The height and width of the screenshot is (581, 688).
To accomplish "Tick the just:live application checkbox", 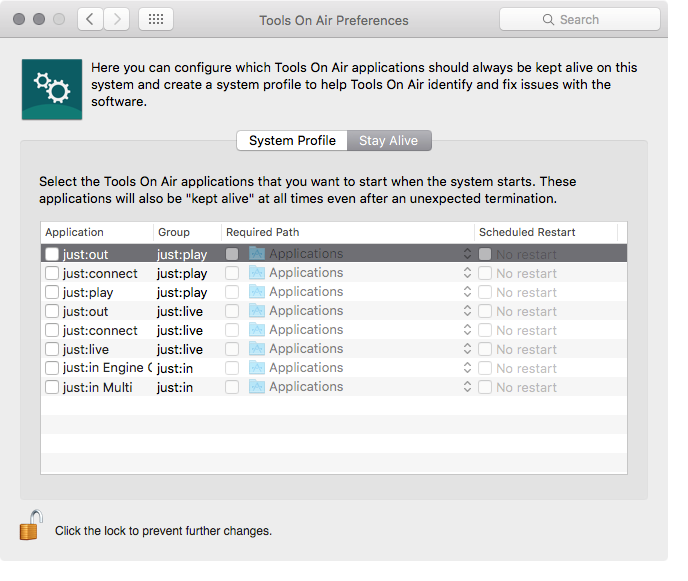I will [52, 349].
